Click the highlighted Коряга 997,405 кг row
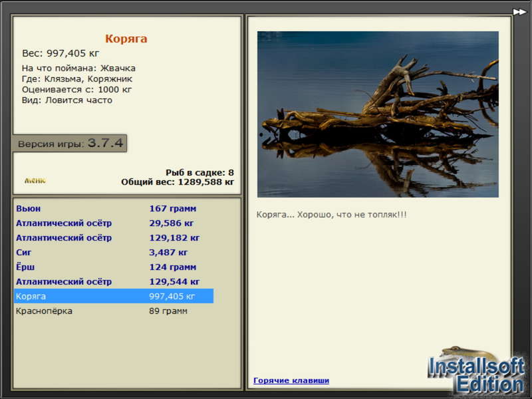Image resolution: width=532 pixels, height=399 pixels. (114, 296)
